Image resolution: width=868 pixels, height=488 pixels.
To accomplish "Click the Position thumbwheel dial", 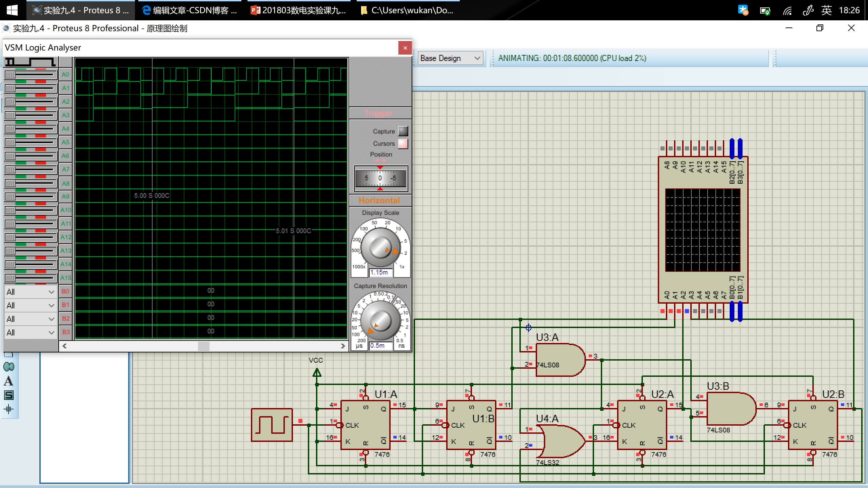I will tap(380, 178).
